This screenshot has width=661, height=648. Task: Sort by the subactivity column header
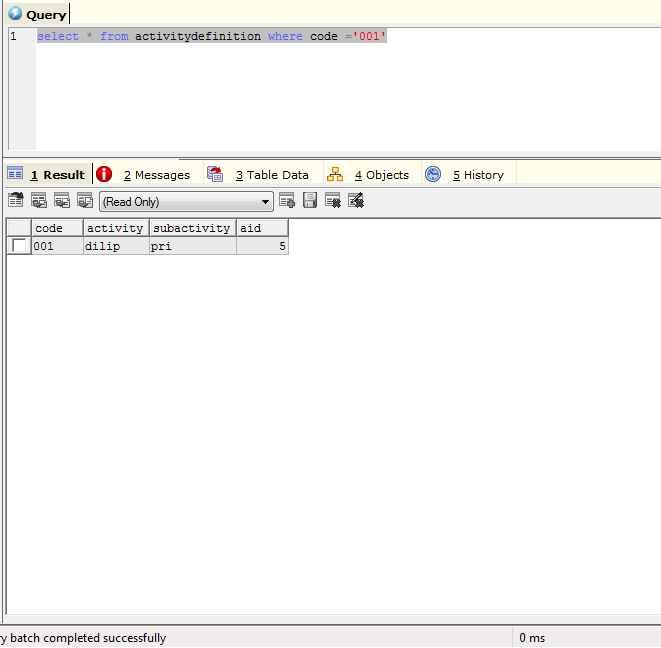(x=193, y=228)
